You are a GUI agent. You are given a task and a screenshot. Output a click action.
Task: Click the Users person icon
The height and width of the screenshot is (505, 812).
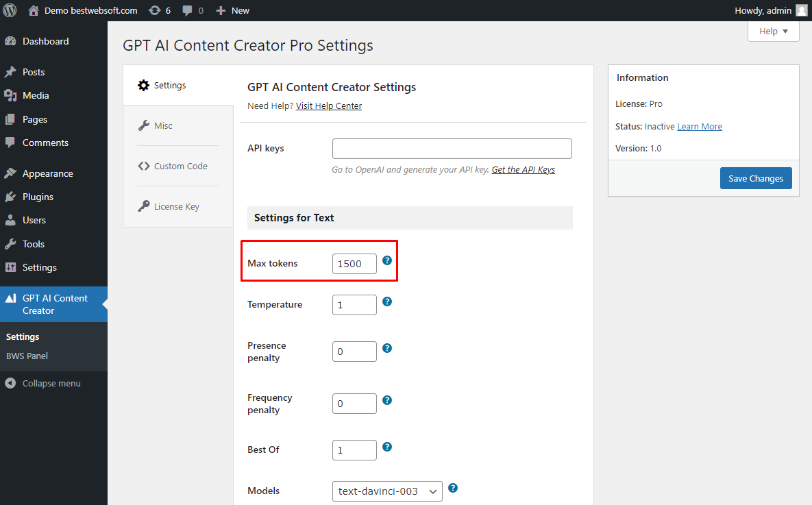point(10,220)
